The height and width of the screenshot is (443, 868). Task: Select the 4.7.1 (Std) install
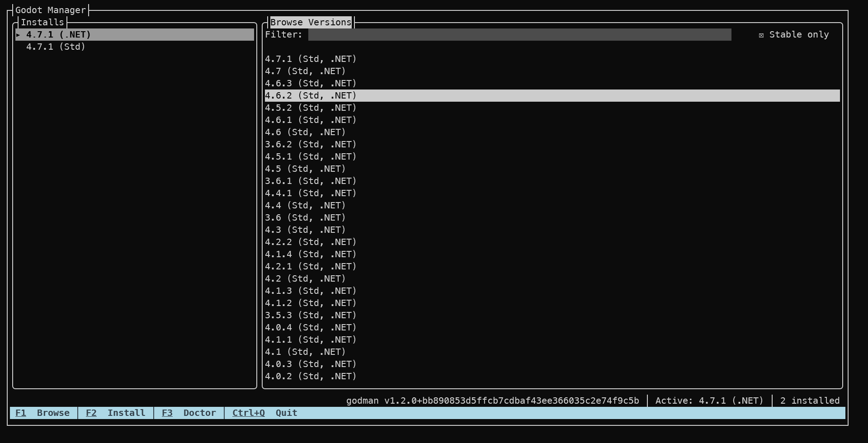click(135, 47)
